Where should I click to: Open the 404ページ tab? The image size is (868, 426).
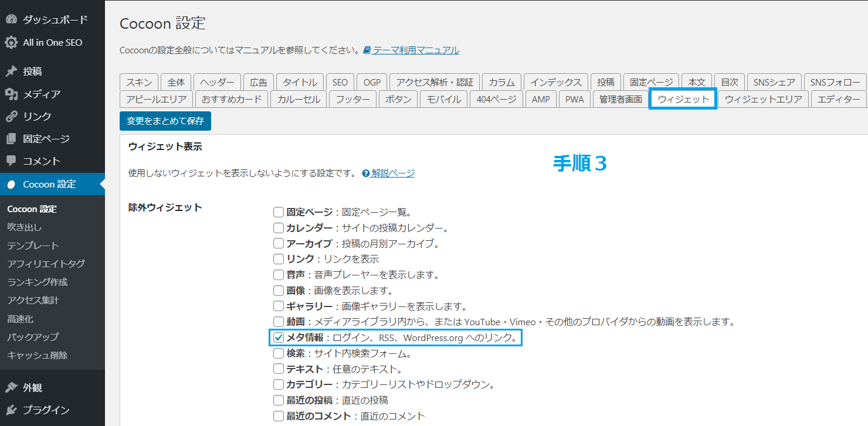pyautogui.click(x=496, y=99)
